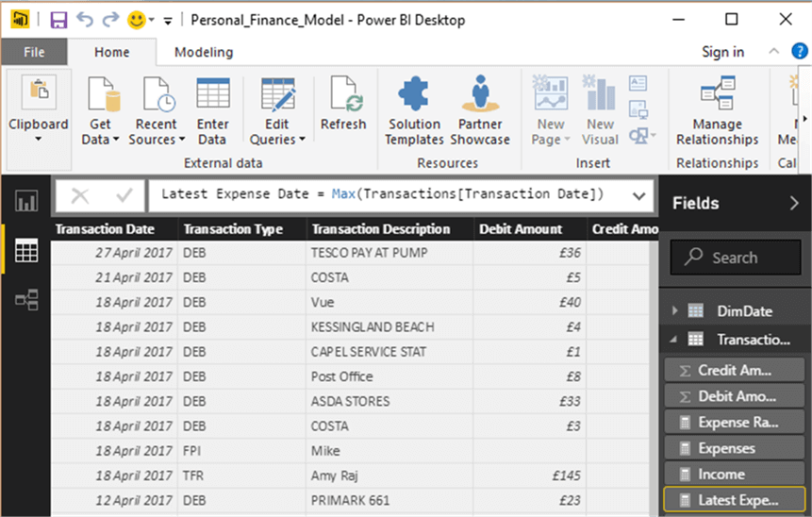Expand the DimDate table

pyautogui.click(x=674, y=310)
